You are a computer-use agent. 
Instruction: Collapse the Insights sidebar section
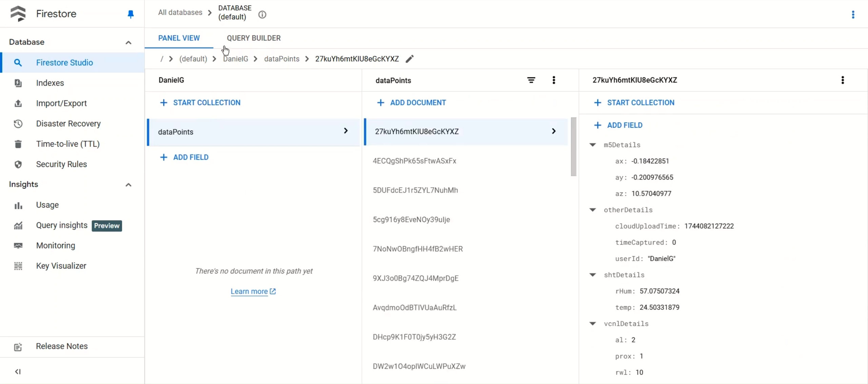point(128,185)
